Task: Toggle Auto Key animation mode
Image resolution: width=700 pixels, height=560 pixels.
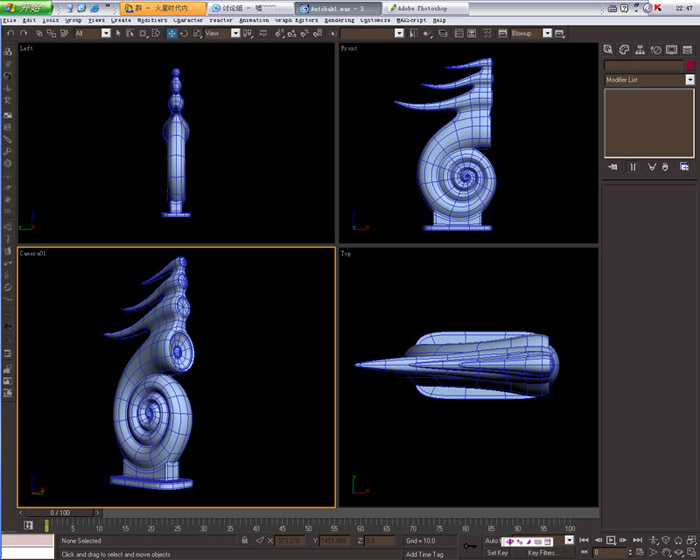Action: click(x=492, y=540)
